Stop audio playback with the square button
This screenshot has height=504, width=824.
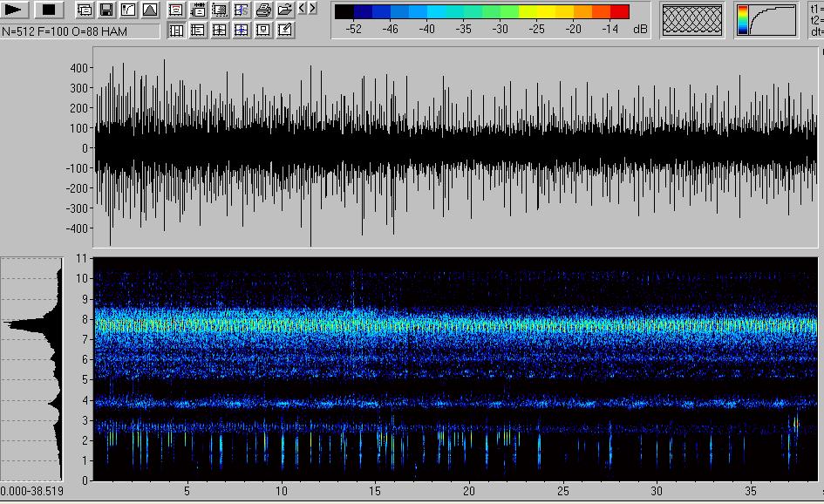49,10
